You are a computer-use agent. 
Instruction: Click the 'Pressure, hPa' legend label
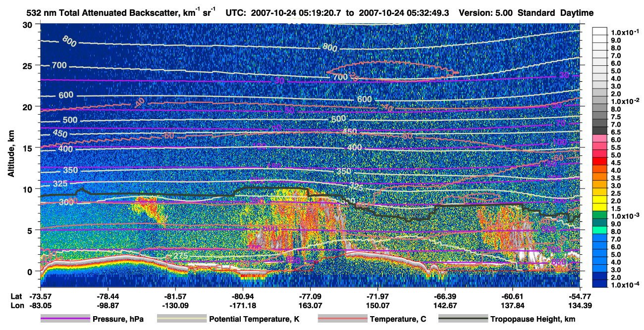pos(118,319)
